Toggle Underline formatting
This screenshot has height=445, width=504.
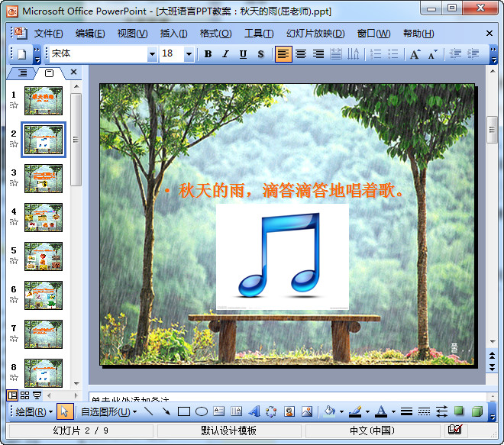tap(243, 54)
